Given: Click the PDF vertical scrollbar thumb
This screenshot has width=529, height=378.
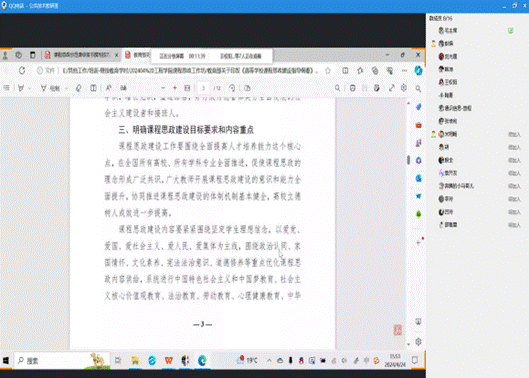Looking at the screenshot, I should pyautogui.click(x=409, y=160).
